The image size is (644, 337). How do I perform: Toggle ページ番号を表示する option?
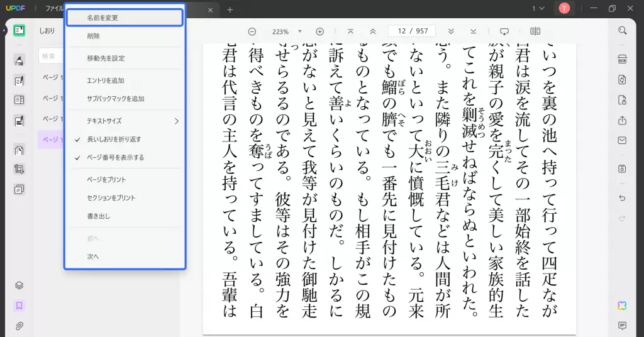(x=125, y=158)
